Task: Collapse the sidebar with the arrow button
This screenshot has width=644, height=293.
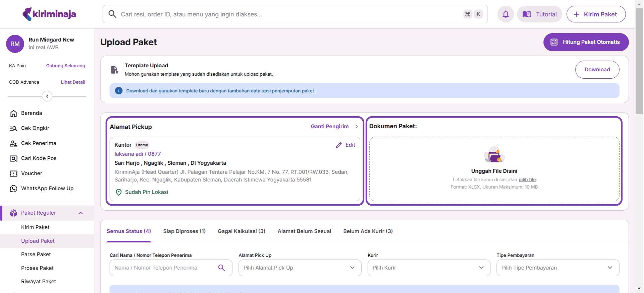Action: click(x=47, y=96)
